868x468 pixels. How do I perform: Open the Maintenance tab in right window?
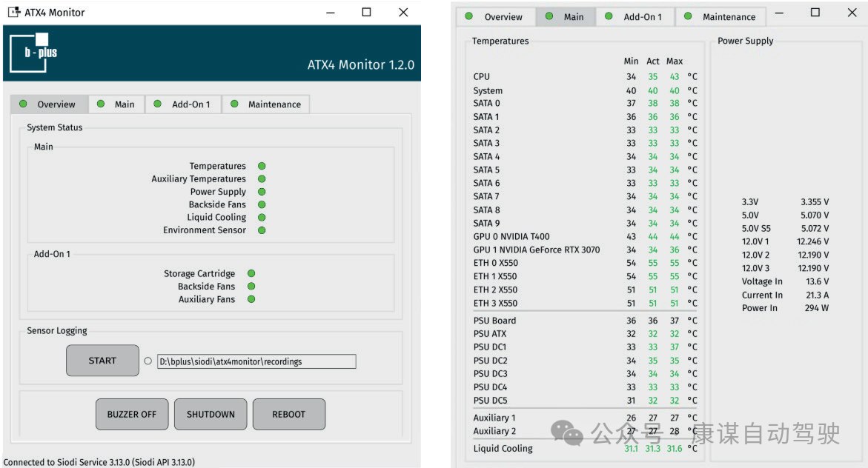720,16
